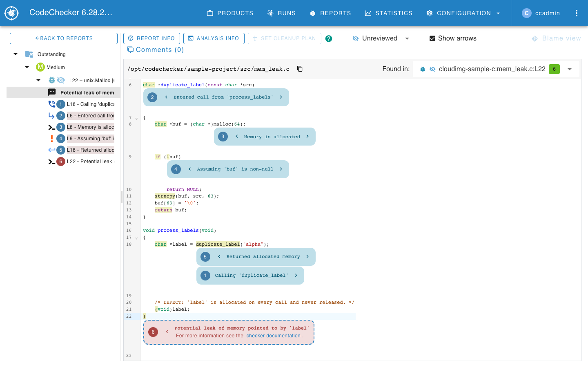
Task: Go to previous step from 'Memory is allocated'
Action: 237,137
